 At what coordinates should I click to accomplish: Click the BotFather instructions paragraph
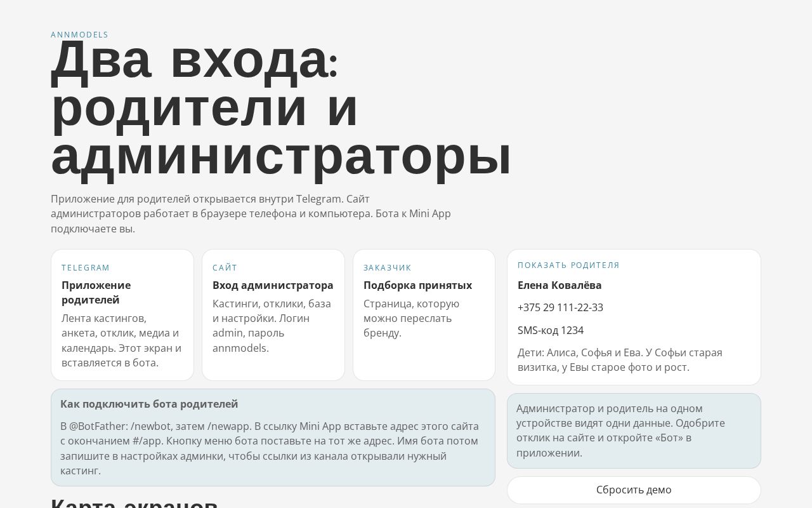pos(270,448)
